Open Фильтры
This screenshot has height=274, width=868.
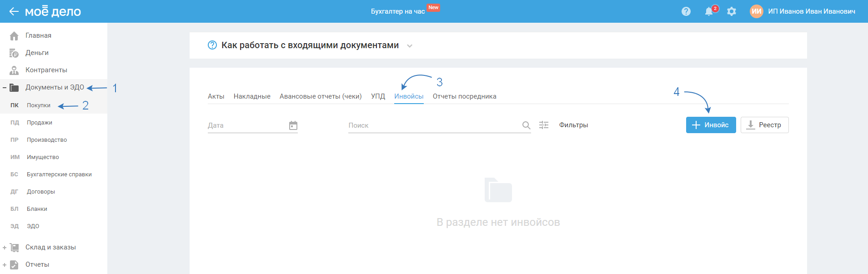point(573,125)
